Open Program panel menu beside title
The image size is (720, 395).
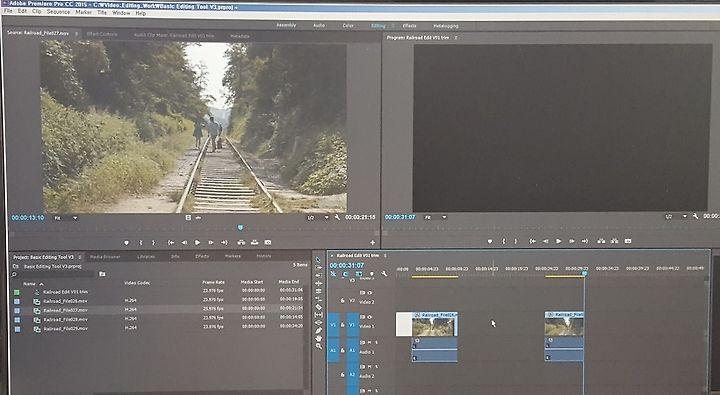coord(456,38)
